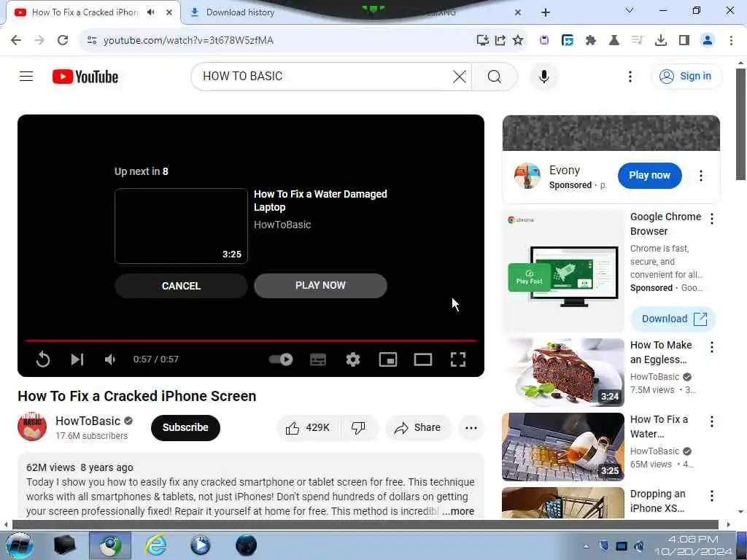Open options for How To Fix a Water video

pyautogui.click(x=711, y=421)
